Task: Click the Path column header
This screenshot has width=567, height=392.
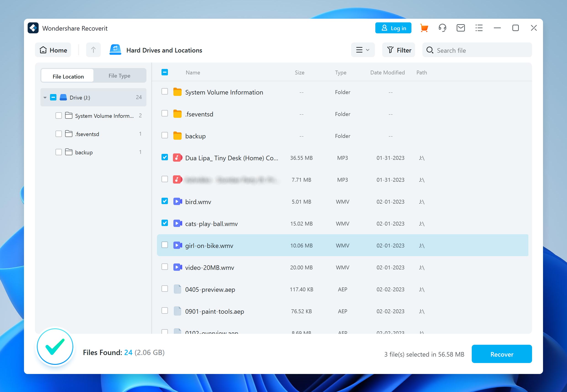Action: click(421, 72)
